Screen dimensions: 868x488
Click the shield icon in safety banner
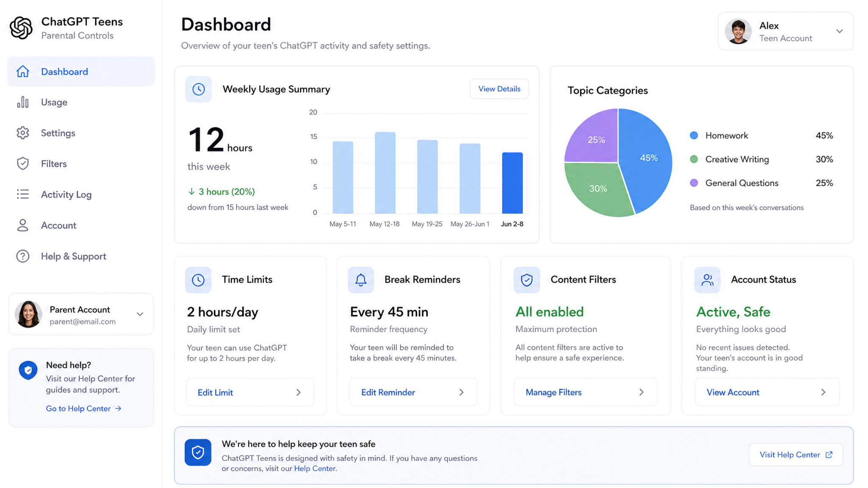pyautogui.click(x=198, y=452)
